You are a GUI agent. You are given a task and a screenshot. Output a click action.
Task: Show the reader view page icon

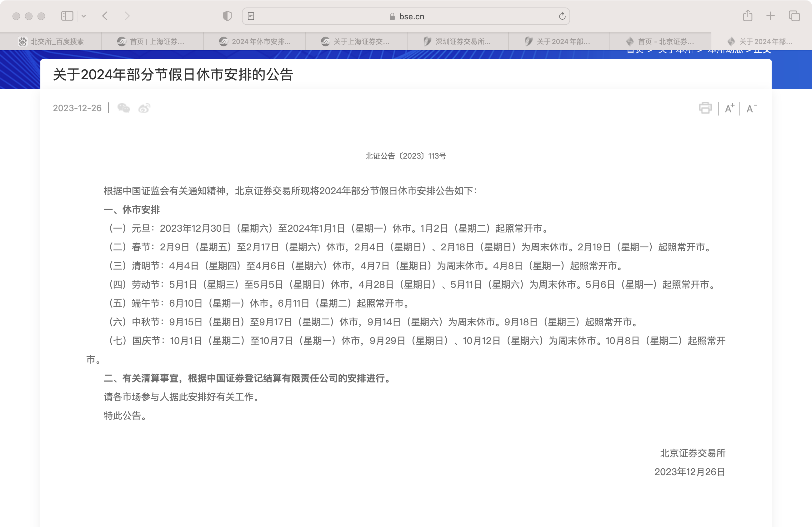pos(251,16)
